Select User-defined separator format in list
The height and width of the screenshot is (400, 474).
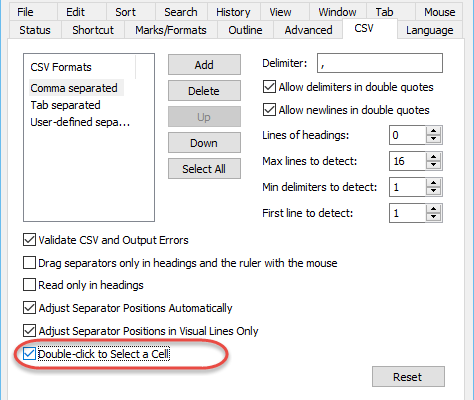coord(80,122)
